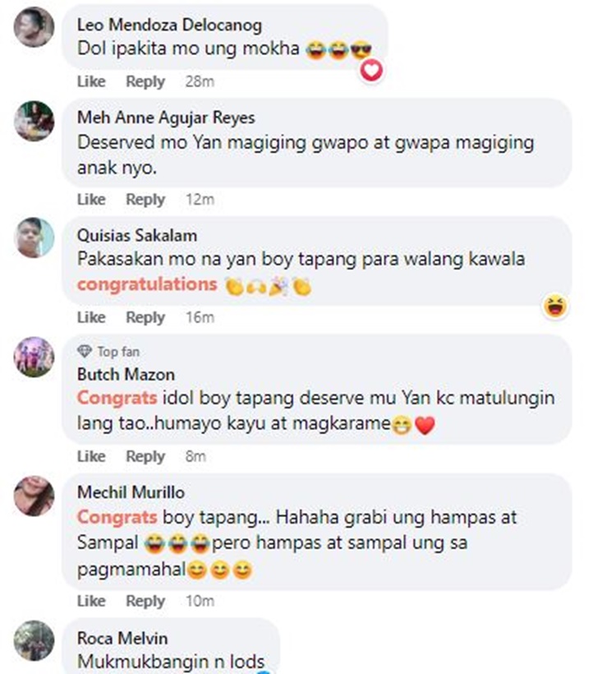Open the 28m timestamp on Leo's comment
The height and width of the screenshot is (674, 616).
point(200,81)
